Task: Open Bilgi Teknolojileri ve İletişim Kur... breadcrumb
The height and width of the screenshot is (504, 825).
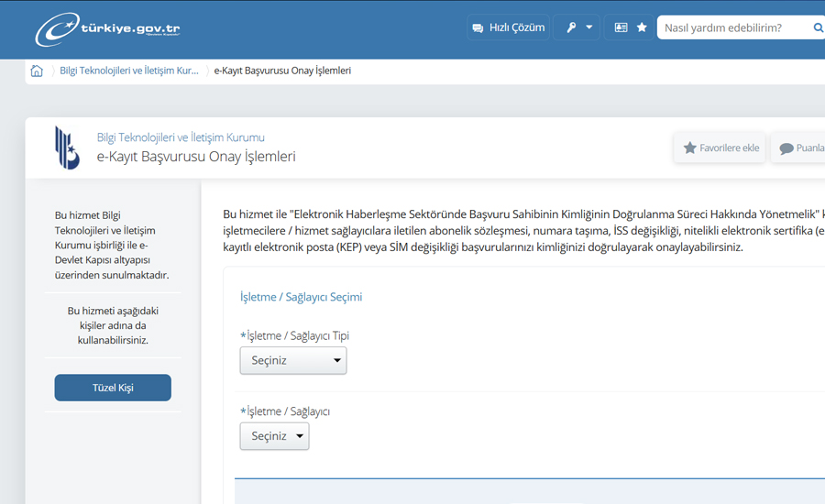Action: (129, 71)
